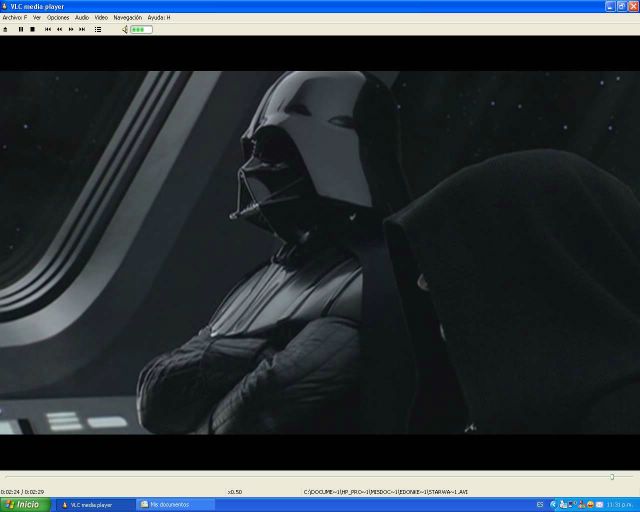Click the playback speed x0.50 indicator
640x512 pixels.
point(235,492)
